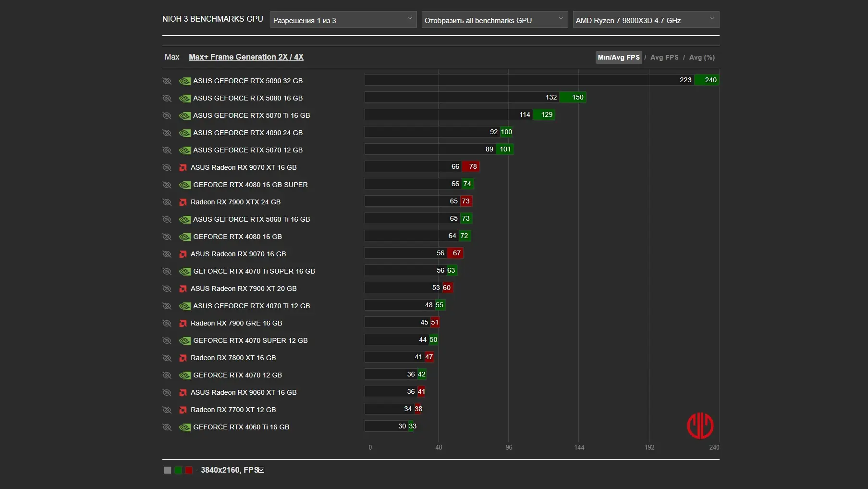Hide the ASUS Radeon RX 9070 XT row

click(x=167, y=167)
